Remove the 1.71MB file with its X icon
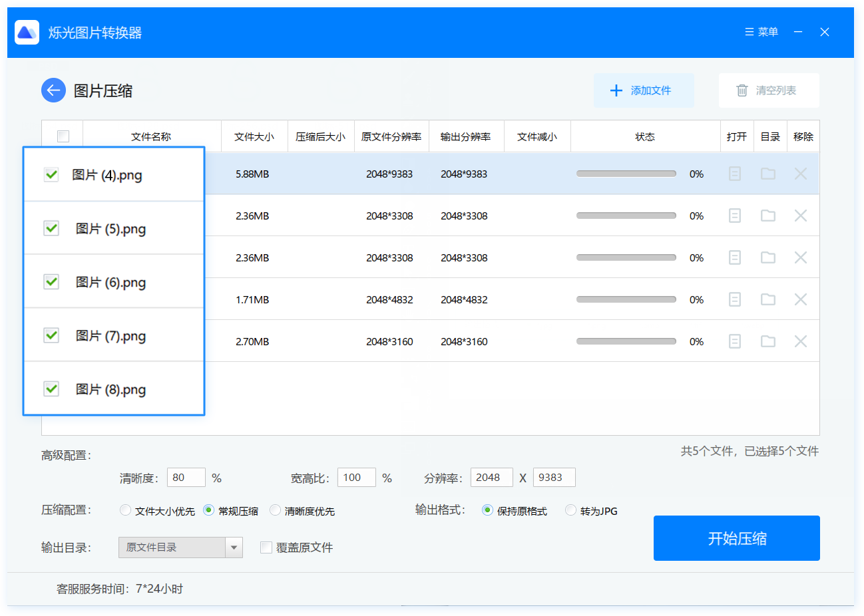This screenshot has height=616, width=864. (800, 299)
